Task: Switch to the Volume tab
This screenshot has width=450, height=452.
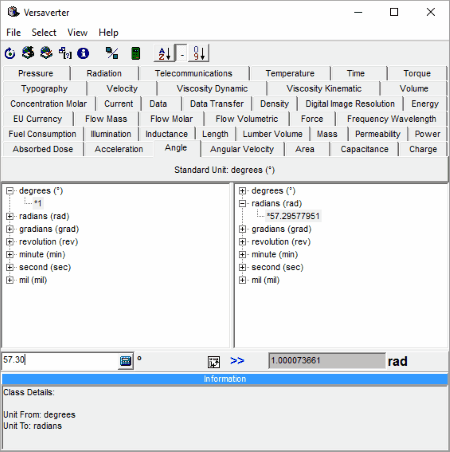Action: point(414,89)
